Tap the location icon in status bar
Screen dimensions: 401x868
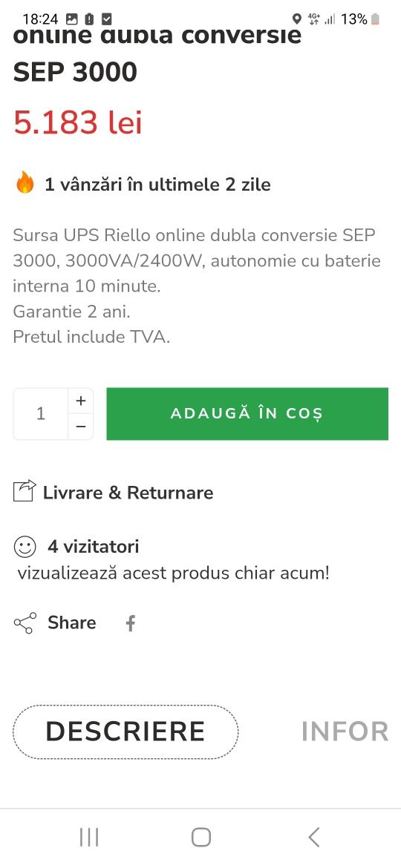tap(297, 19)
